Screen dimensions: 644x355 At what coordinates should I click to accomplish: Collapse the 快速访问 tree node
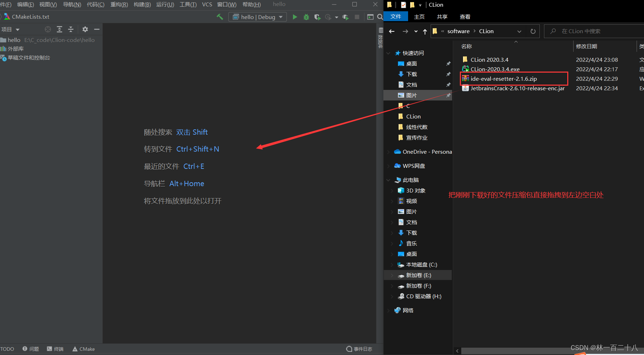tap(388, 53)
